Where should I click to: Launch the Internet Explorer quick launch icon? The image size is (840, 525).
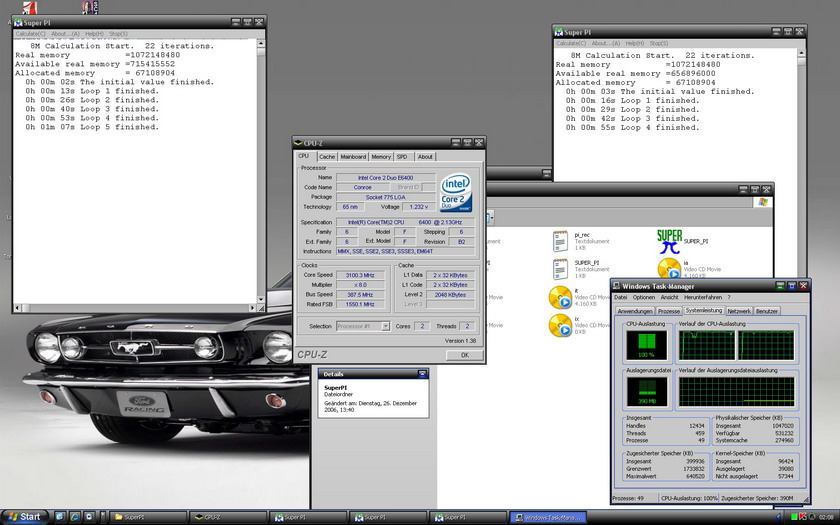coord(74,517)
